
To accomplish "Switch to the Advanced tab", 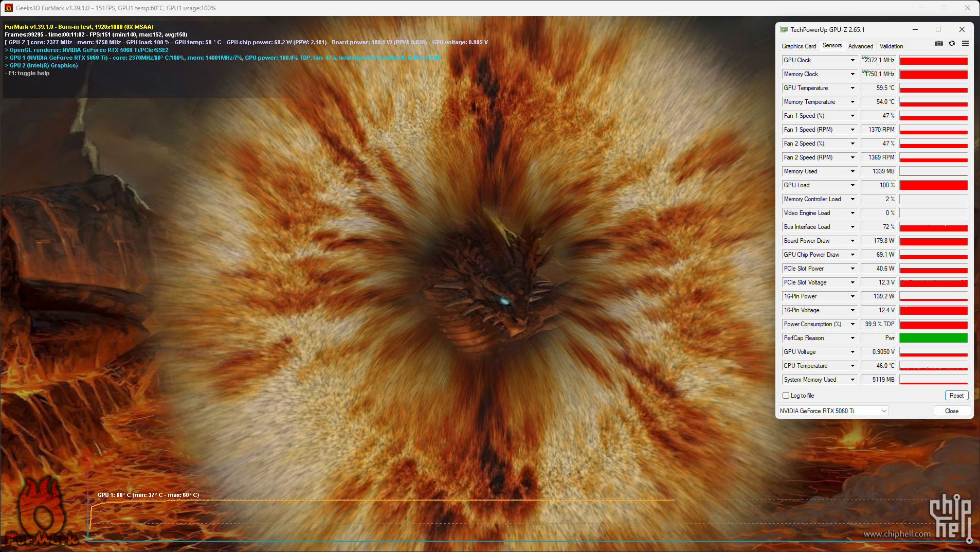I will pyautogui.click(x=860, y=46).
